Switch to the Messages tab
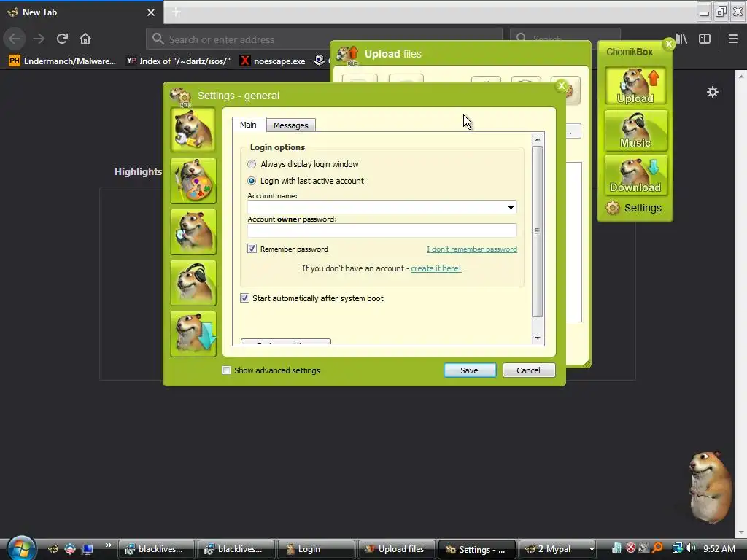The width and height of the screenshot is (747, 560). 290,125
